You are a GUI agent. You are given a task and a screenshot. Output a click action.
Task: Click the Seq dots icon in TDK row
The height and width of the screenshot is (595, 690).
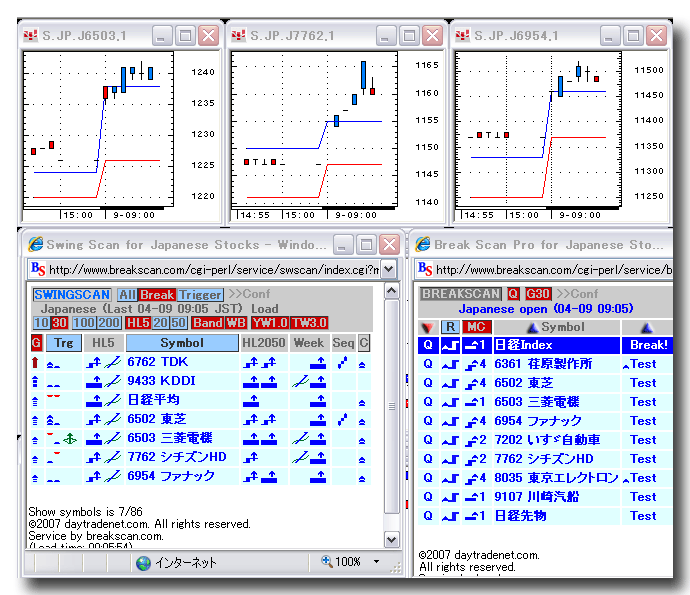342,363
